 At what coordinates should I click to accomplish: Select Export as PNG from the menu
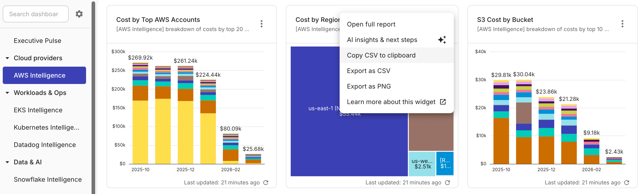click(368, 86)
